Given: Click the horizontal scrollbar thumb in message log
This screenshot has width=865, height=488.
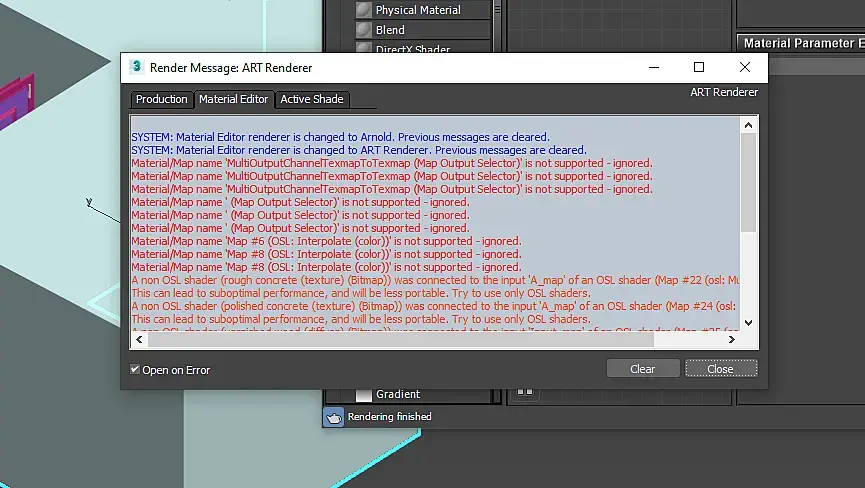Looking at the screenshot, I should pyautogui.click(x=401, y=340).
